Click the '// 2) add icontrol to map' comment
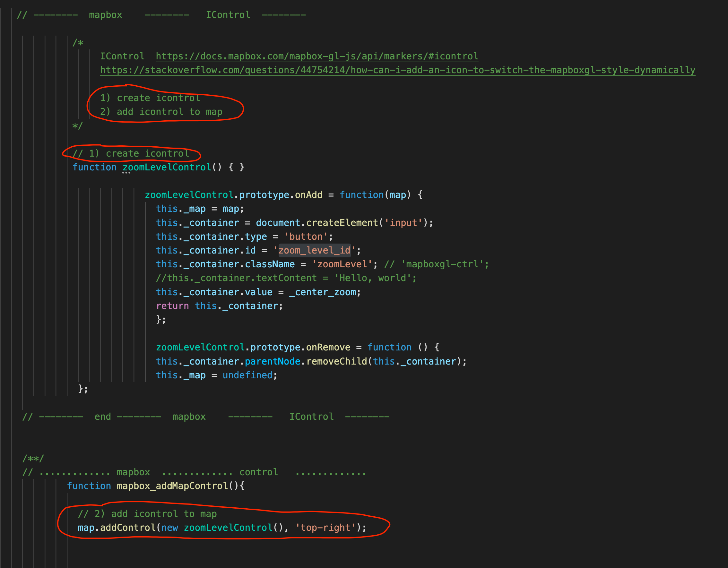 click(147, 514)
